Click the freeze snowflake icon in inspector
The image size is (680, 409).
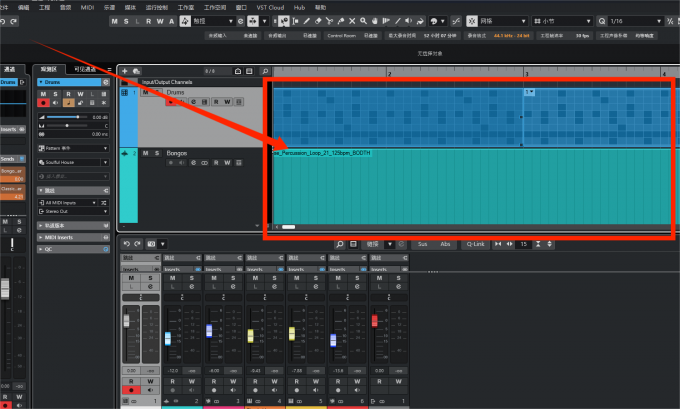(x=104, y=103)
